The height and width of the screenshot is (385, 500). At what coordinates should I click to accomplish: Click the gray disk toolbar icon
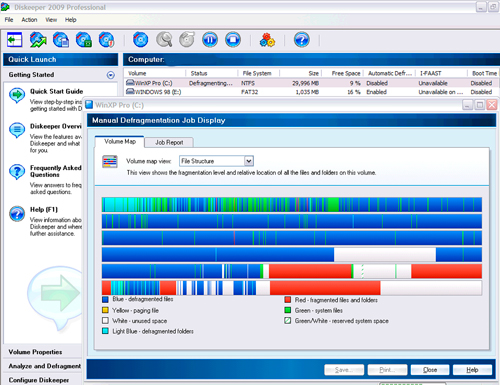coord(187,40)
